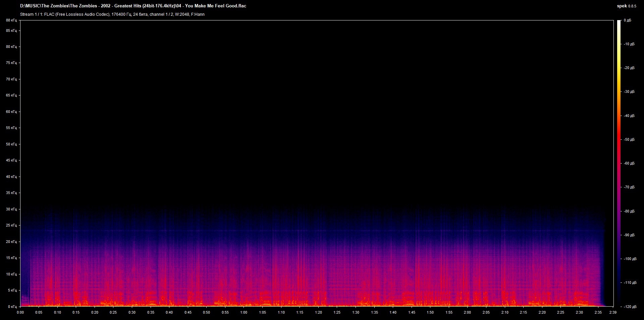Click the 1:25 time axis label
644x320 pixels.
[x=337, y=312]
